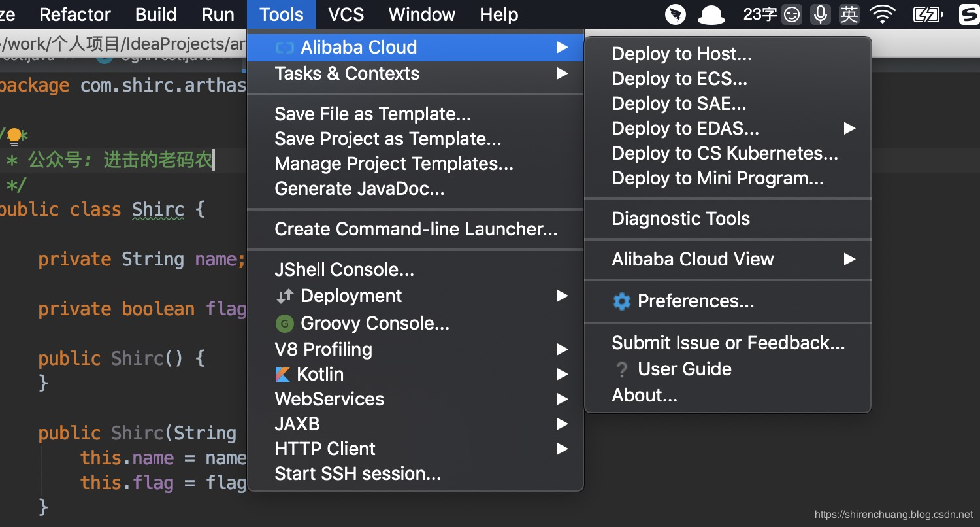Click the 23字 character count in menu bar
This screenshot has height=527, width=980.
tap(760, 14)
